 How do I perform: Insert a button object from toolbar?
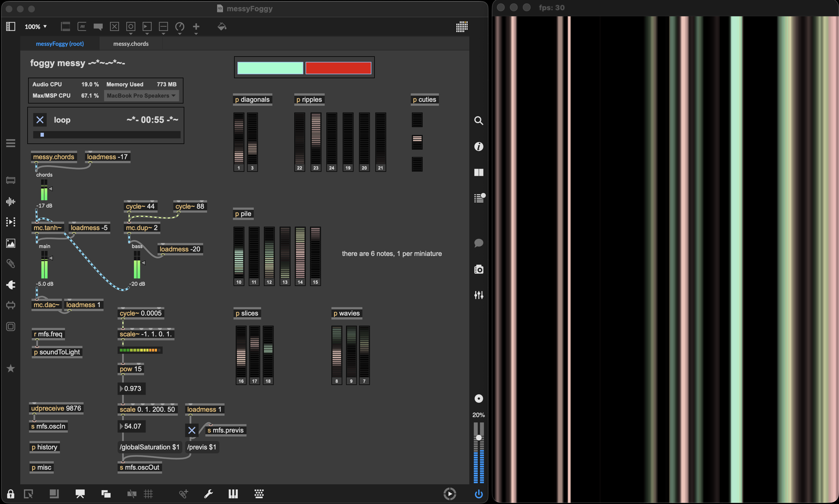(x=131, y=26)
